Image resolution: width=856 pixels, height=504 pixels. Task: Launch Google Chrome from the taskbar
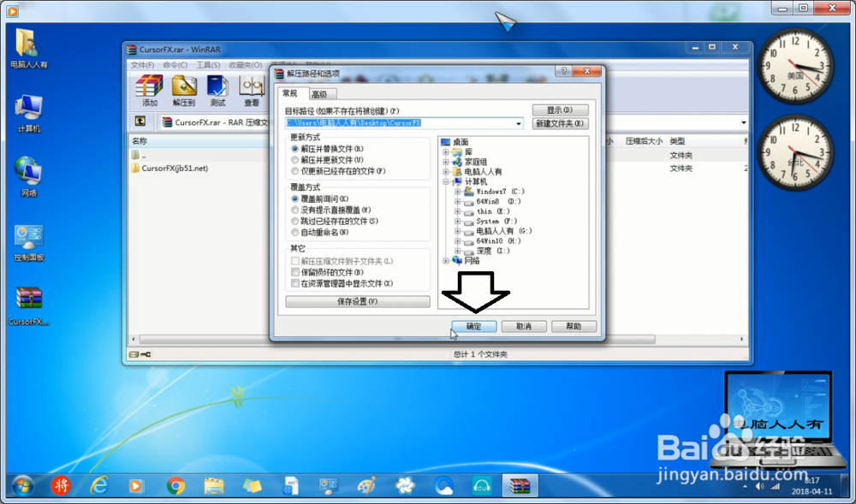(175, 485)
